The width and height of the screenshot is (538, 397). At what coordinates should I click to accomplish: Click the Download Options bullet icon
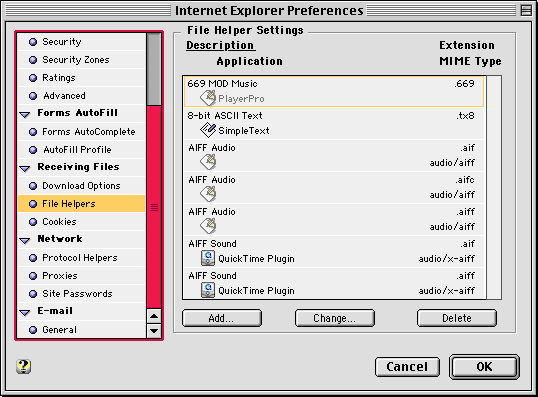33,186
